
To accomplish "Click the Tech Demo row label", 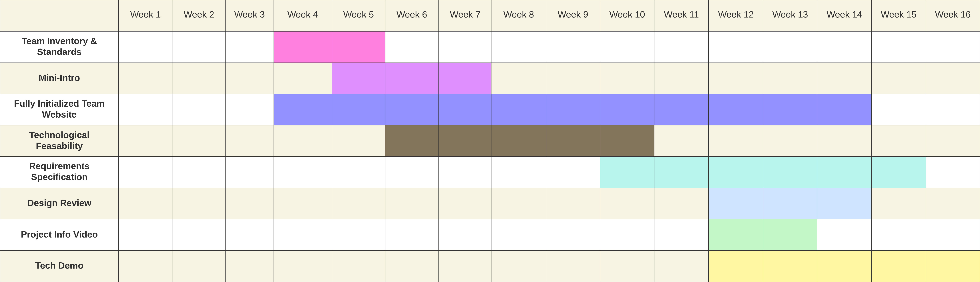I will click(59, 266).
